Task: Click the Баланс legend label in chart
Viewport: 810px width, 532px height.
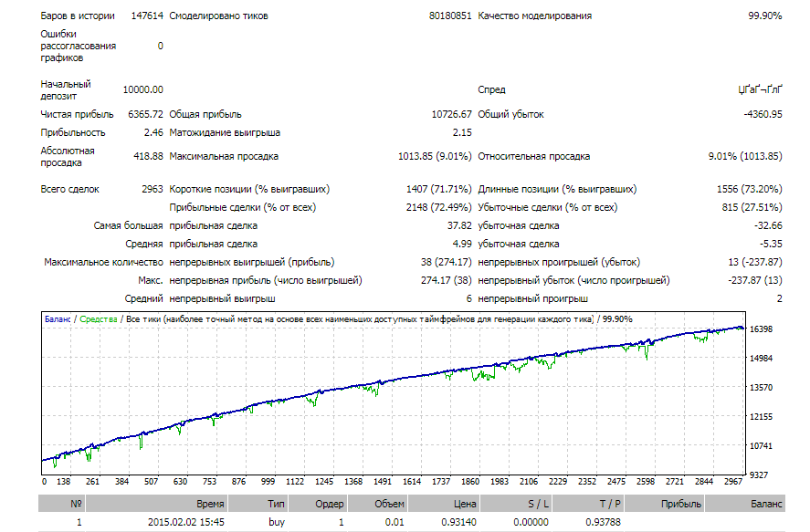Action: point(58,319)
